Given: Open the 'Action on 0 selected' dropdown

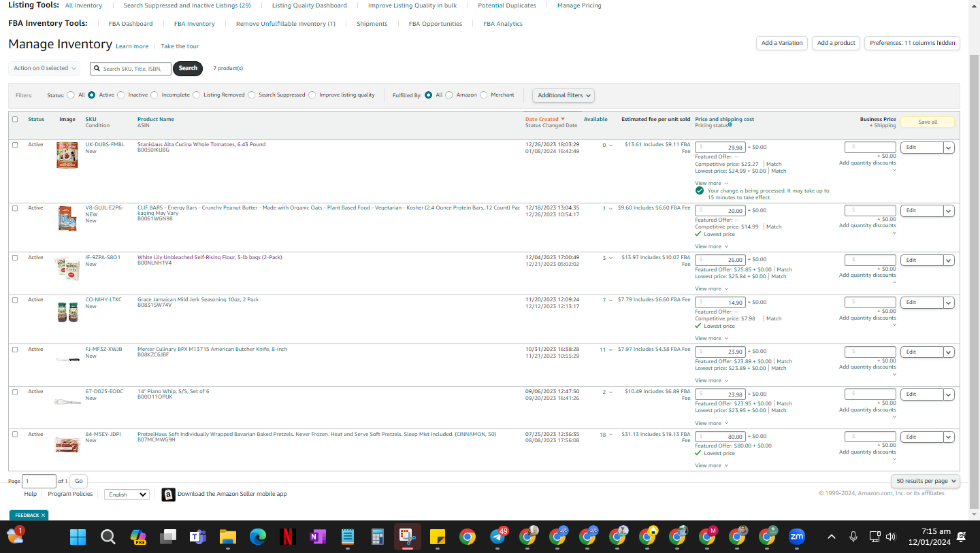Looking at the screenshot, I should (x=44, y=68).
